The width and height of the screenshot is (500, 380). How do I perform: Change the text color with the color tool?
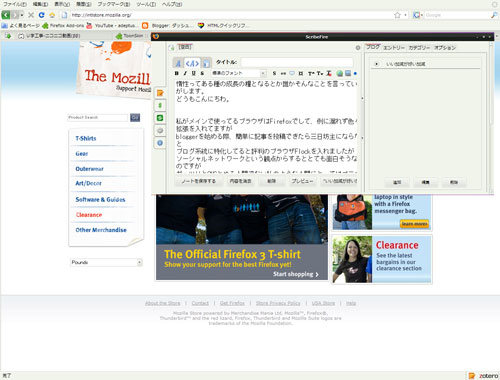click(x=329, y=73)
